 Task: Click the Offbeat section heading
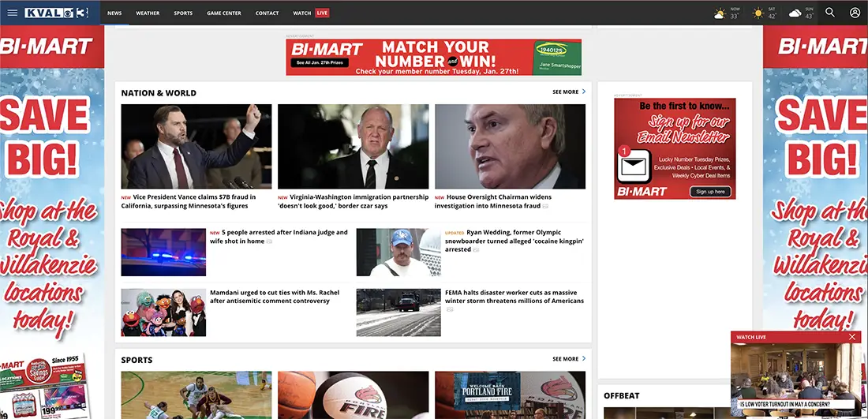tap(622, 396)
